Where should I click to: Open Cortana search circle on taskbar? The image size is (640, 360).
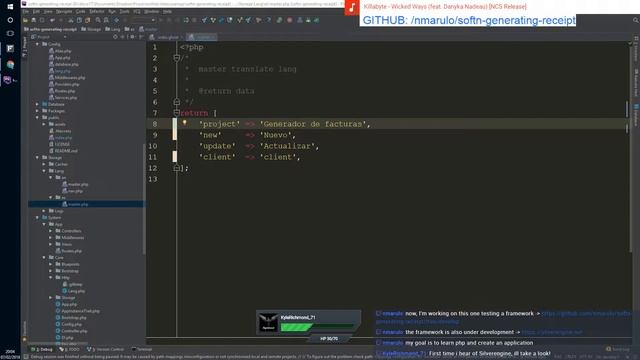pyautogui.click(x=10, y=20)
